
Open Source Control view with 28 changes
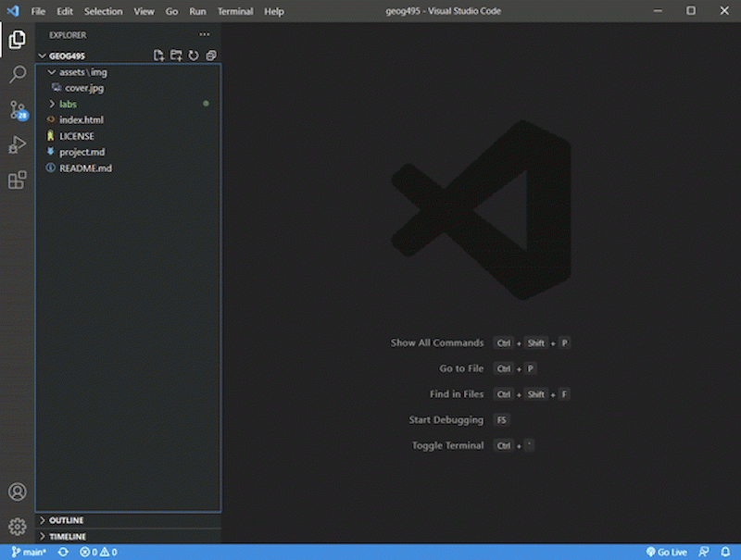point(17,110)
